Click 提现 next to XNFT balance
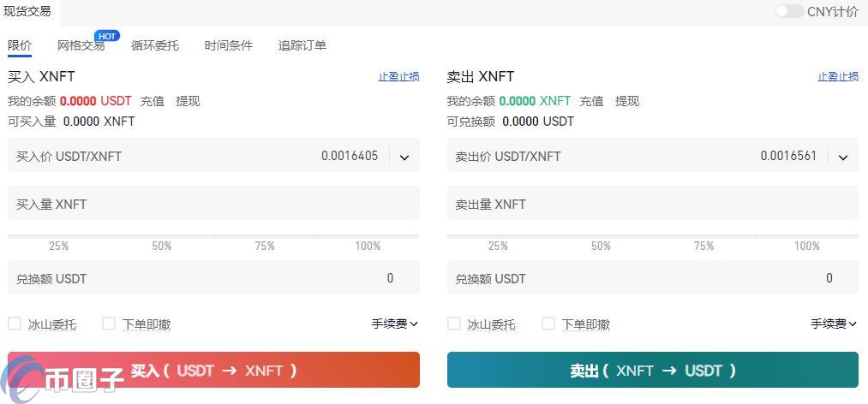The width and height of the screenshot is (868, 404). [x=627, y=101]
